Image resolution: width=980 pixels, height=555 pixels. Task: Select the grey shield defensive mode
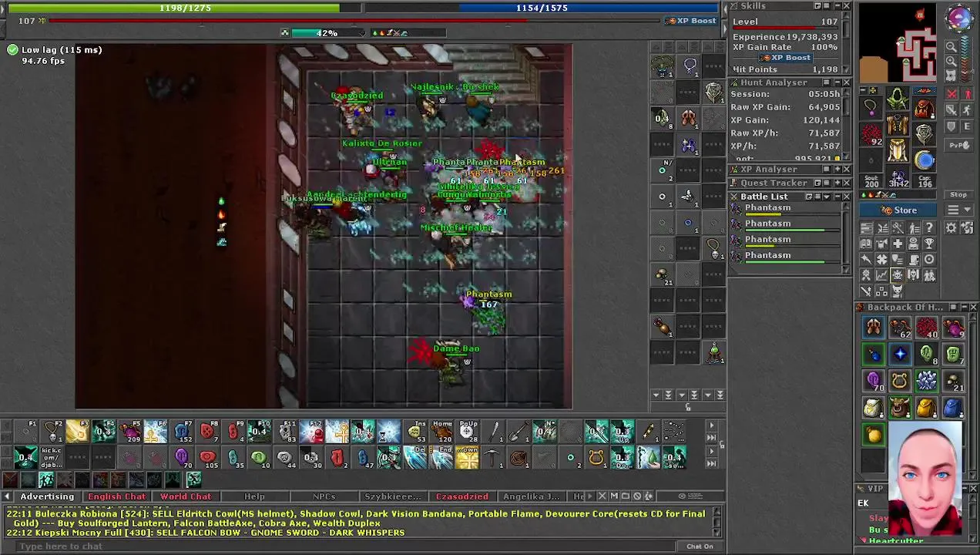(951, 126)
